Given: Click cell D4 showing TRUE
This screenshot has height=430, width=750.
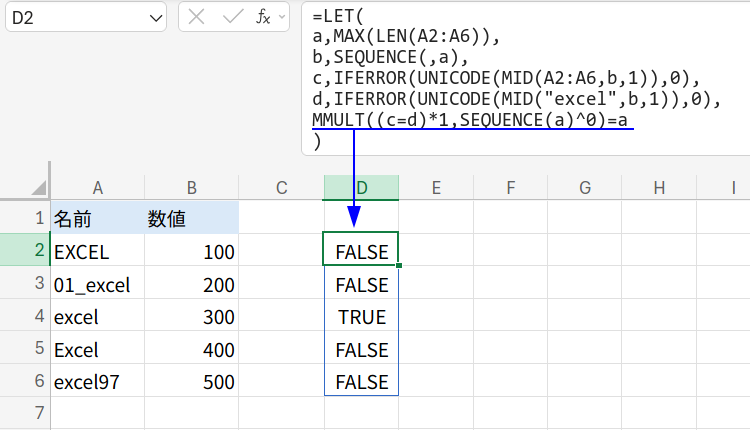Looking at the screenshot, I should pos(361,315).
